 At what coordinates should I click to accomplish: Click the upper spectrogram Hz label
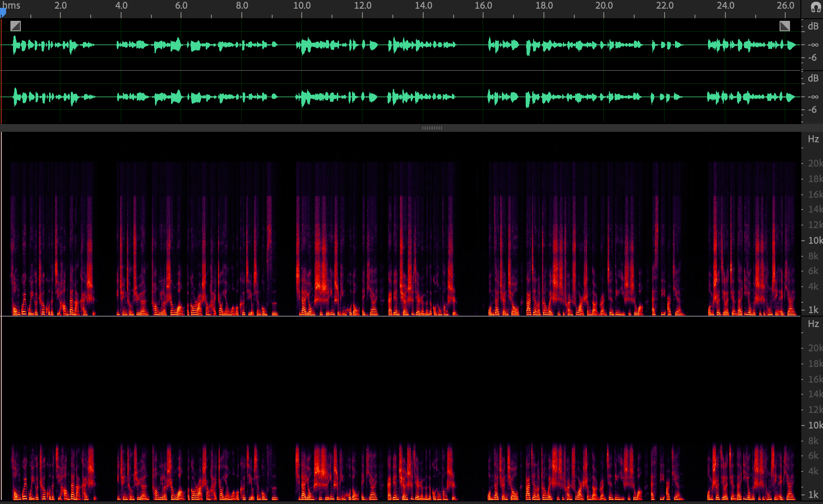coord(813,139)
